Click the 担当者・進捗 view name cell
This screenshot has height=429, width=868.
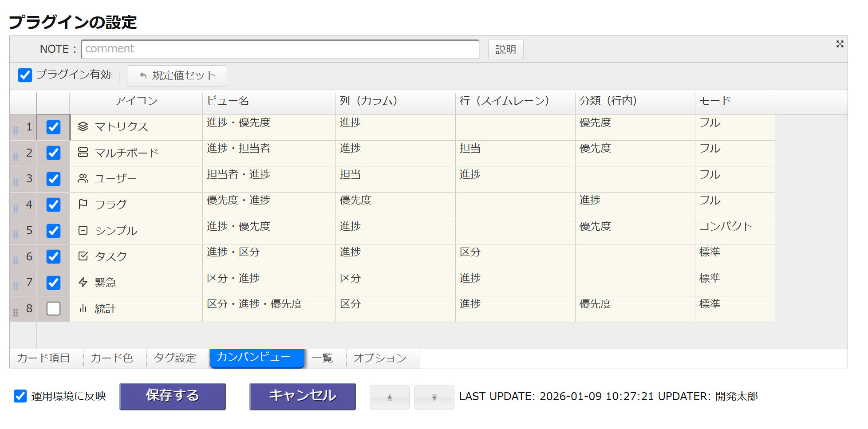269,179
